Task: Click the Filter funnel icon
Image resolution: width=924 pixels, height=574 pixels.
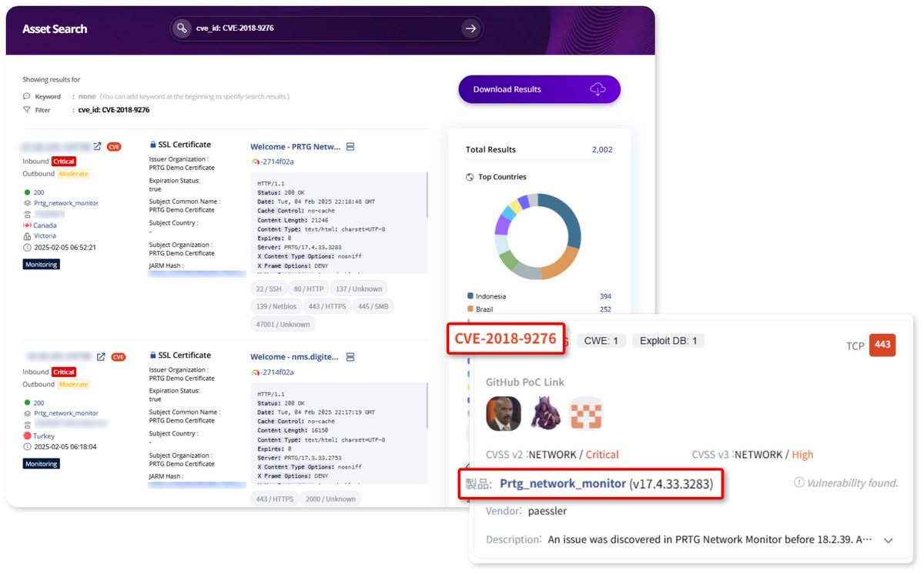Action: click(x=27, y=110)
